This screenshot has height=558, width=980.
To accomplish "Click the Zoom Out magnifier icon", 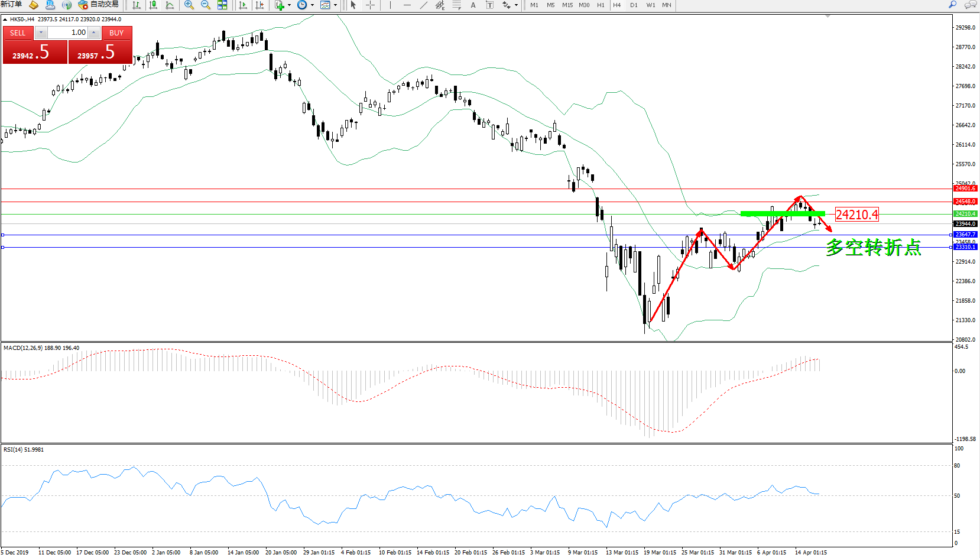I will [x=205, y=5].
